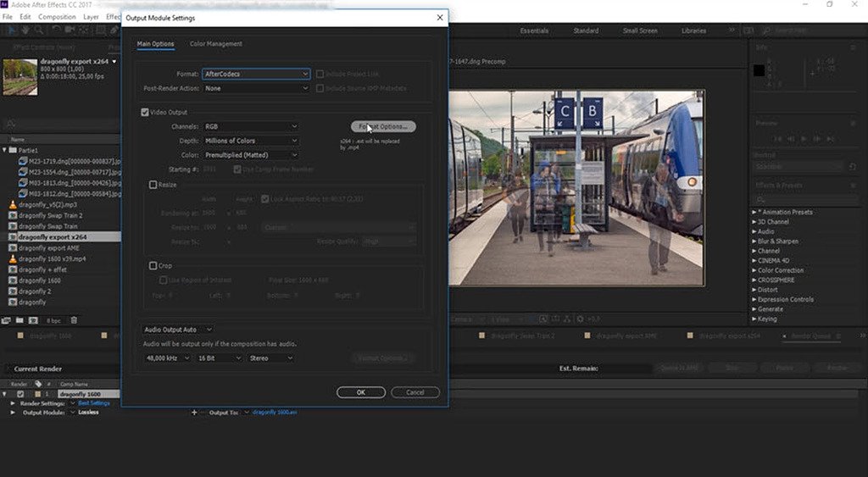Open the Format dropdown showing AfterCodecs
The width and height of the screenshot is (868, 477).
coord(256,74)
